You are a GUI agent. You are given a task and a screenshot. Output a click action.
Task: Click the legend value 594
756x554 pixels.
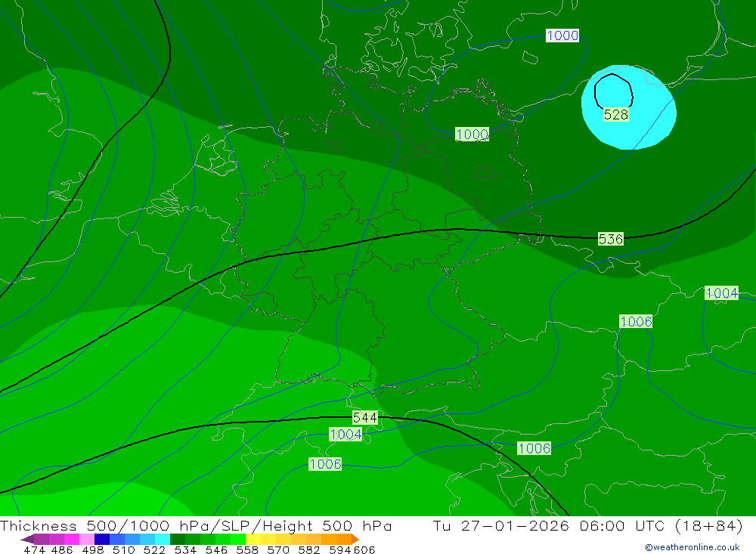coord(340,549)
